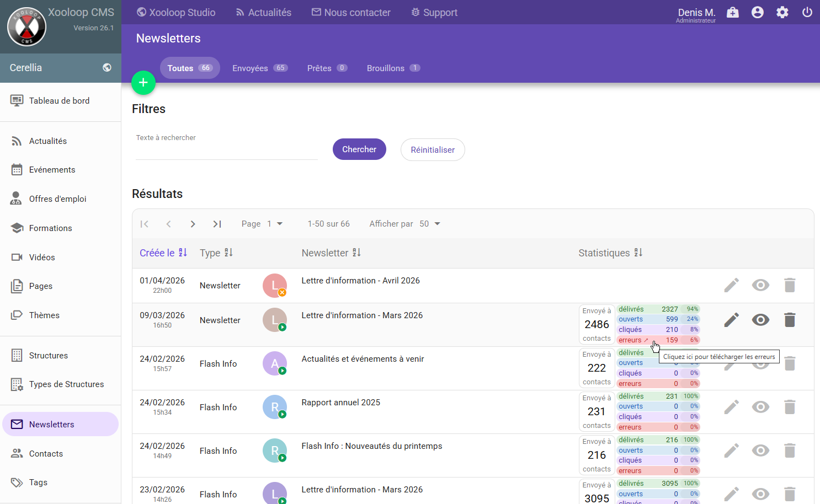Click the Réinitialiser button
Screen dimensions: 820x504
pos(433,150)
